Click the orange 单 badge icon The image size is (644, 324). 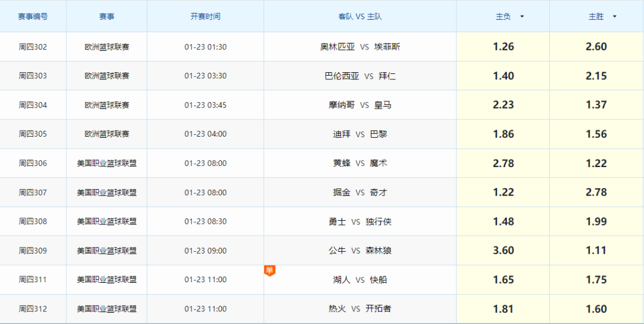click(270, 270)
